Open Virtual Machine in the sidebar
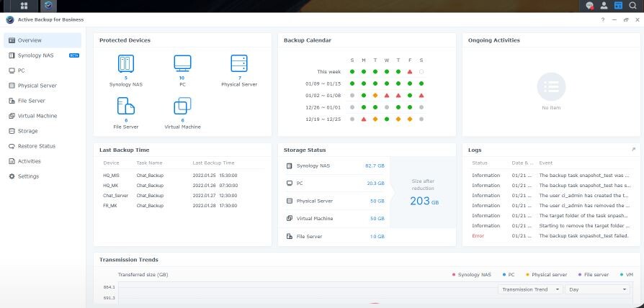The image size is (644, 308). coord(43,116)
